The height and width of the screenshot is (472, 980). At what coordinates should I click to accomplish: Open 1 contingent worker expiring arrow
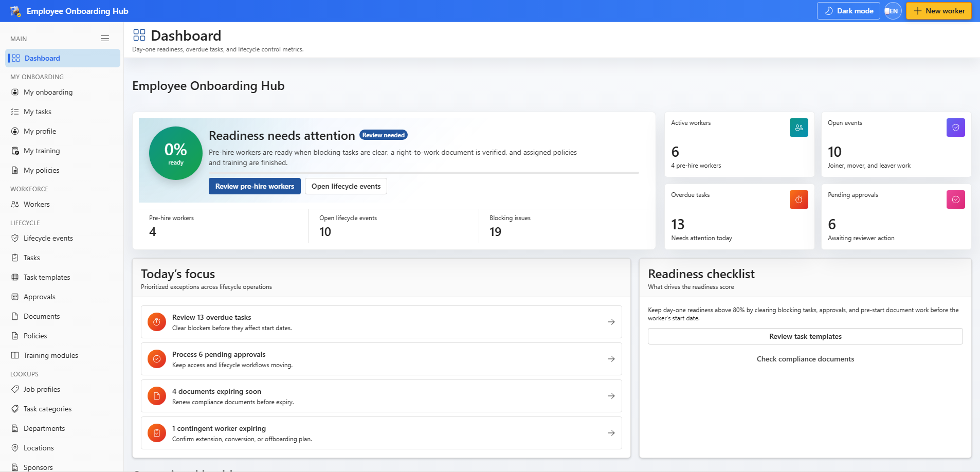click(611, 433)
